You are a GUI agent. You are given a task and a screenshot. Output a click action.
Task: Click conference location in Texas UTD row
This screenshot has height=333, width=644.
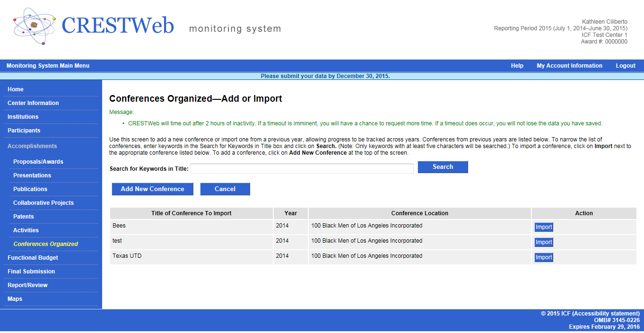(366, 256)
